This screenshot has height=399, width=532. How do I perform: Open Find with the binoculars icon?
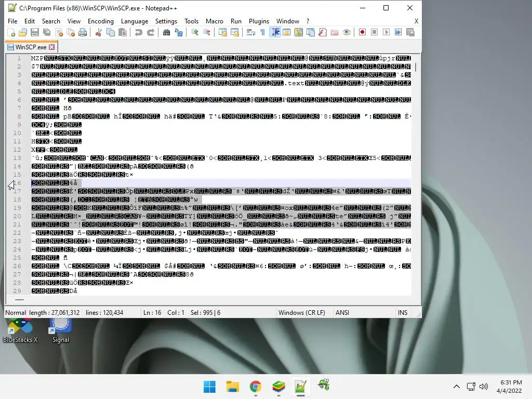point(166,33)
